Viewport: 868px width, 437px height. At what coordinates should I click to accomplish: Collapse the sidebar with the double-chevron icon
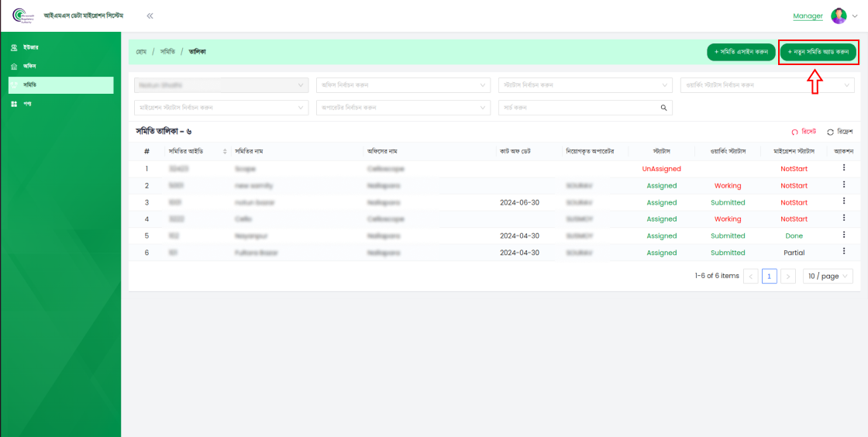point(150,15)
